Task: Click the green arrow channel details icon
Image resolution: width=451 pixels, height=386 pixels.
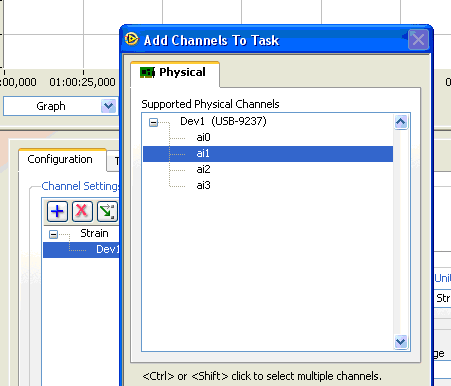Action: [107, 211]
